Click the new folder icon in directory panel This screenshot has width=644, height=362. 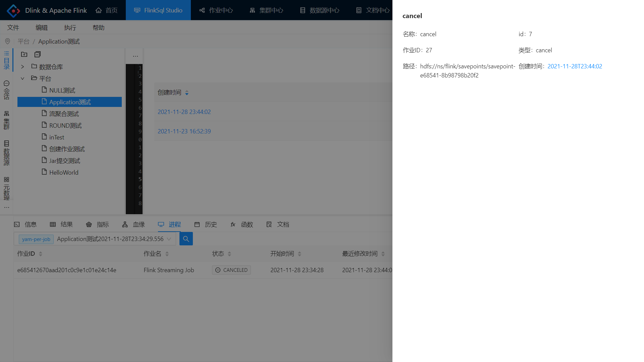24,54
